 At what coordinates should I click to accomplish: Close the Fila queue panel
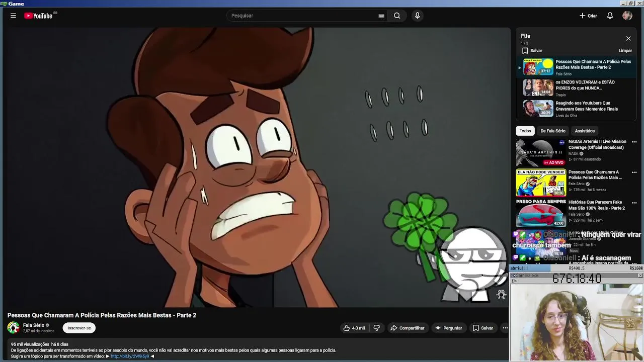(628, 38)
